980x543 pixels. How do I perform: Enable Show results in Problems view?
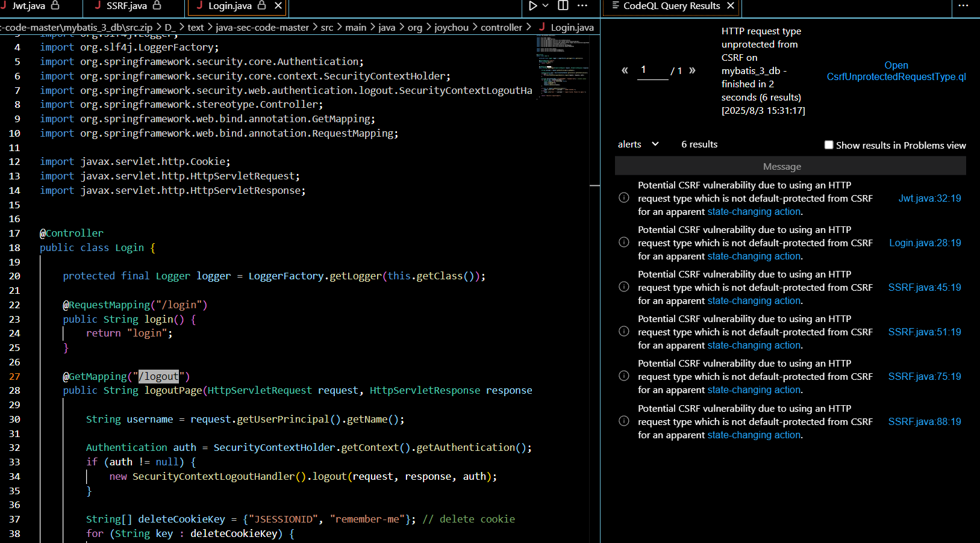coord(829,145)
